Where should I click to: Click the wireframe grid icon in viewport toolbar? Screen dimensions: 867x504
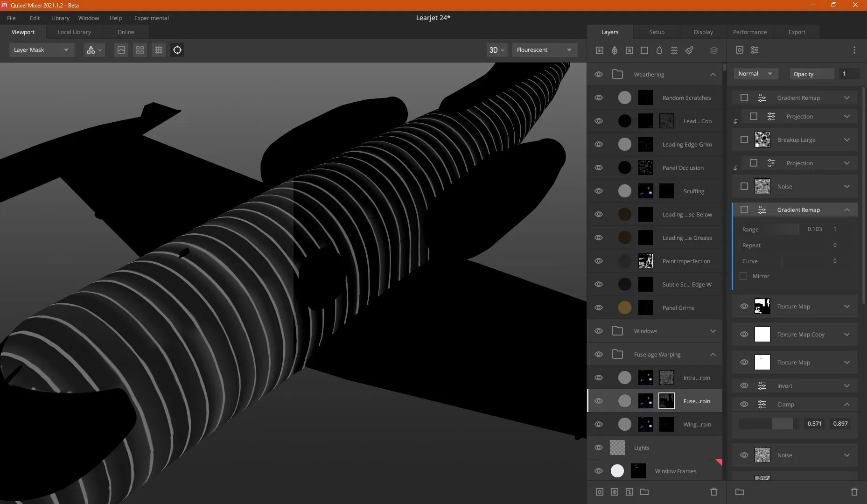pos(159,50)
